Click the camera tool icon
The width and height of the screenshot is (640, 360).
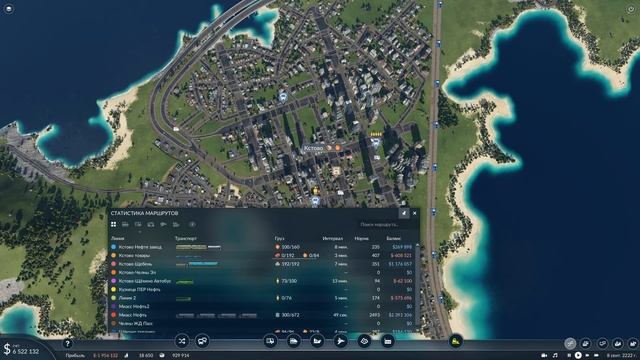click(x=544, y=356)
